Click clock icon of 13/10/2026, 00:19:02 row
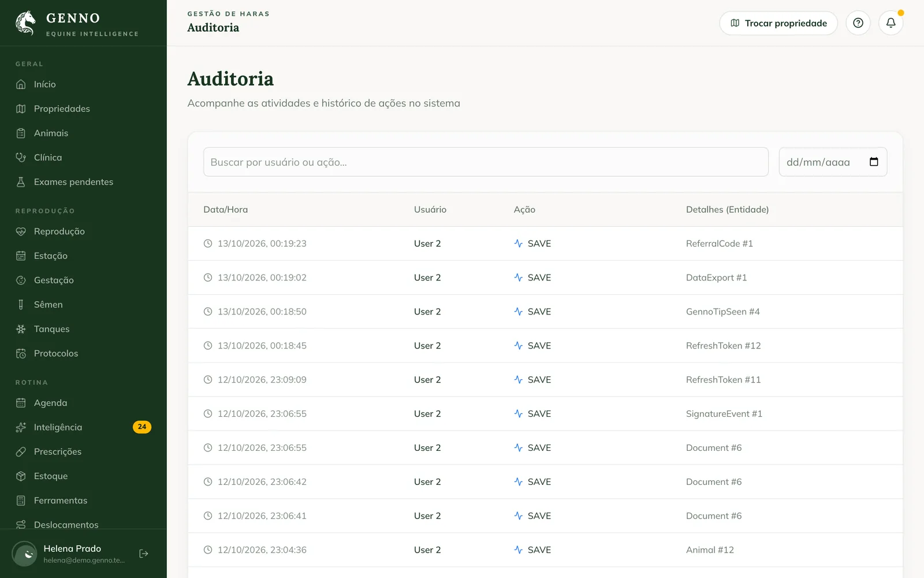924x578 pixels. coord(208,277)
